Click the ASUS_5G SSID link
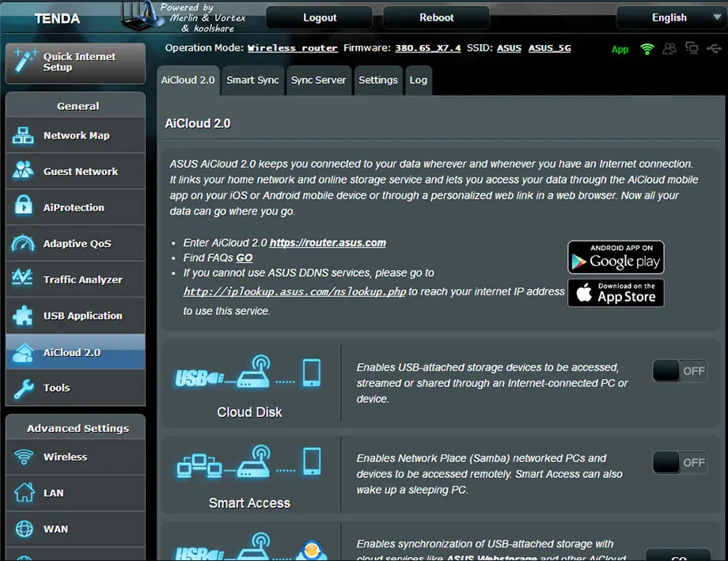 point(550,47)
